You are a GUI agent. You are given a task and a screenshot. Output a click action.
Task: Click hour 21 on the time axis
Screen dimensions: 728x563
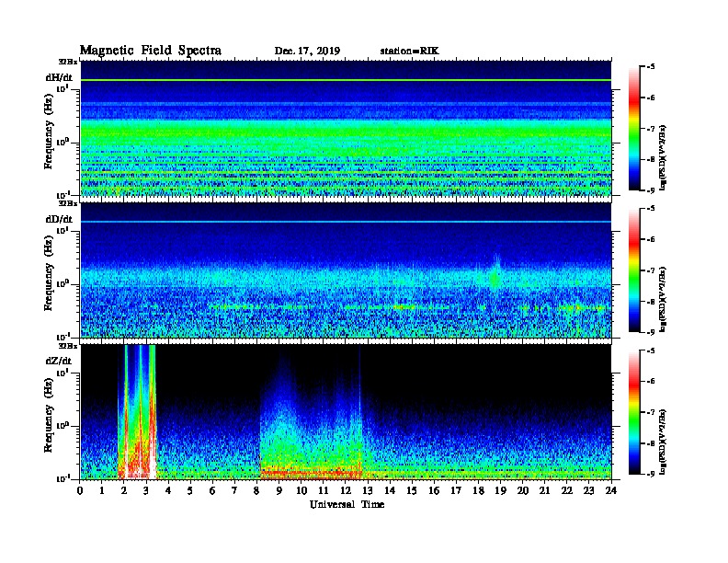[544, 490]
